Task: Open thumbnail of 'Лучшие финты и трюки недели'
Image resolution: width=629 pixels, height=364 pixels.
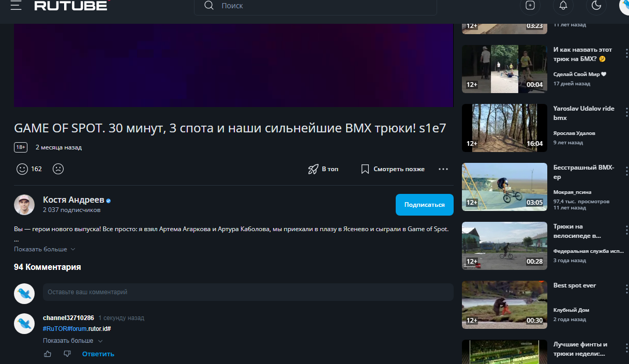Action: [x=504, y=352]
